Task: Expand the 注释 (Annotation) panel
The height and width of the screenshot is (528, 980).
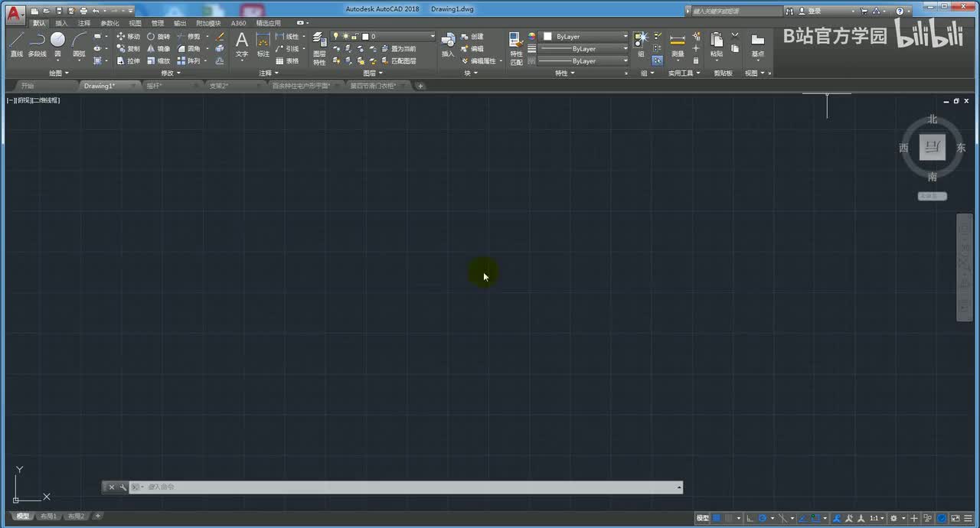Action: tap(269, 73)
